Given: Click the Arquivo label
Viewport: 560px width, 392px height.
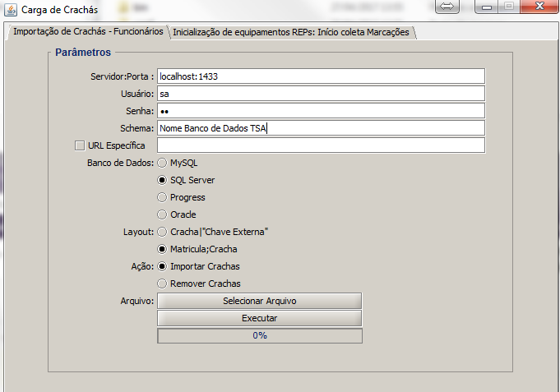Looking at the screenshot, I should point(137,301).
